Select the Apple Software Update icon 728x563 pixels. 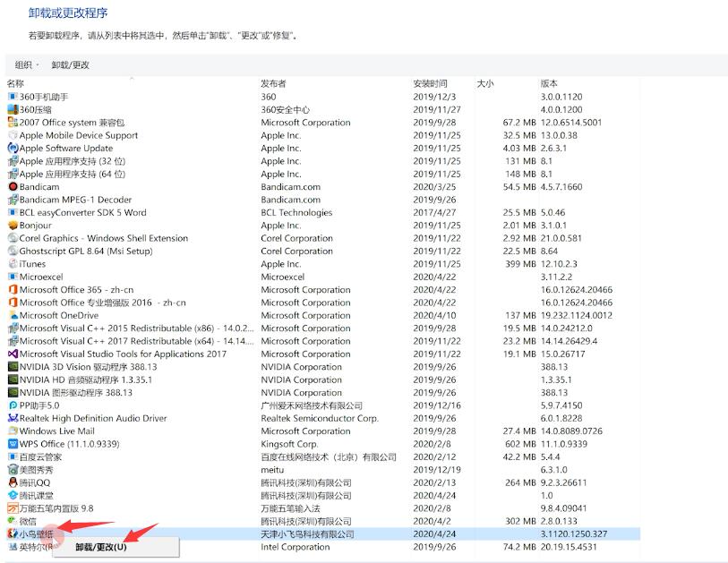[x=13, y=148]
